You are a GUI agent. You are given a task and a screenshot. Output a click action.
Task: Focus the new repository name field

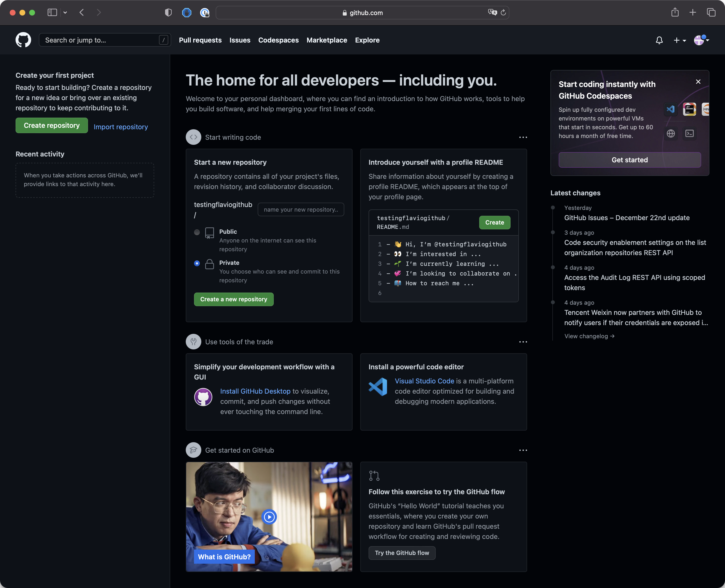[x=301, y=209]
